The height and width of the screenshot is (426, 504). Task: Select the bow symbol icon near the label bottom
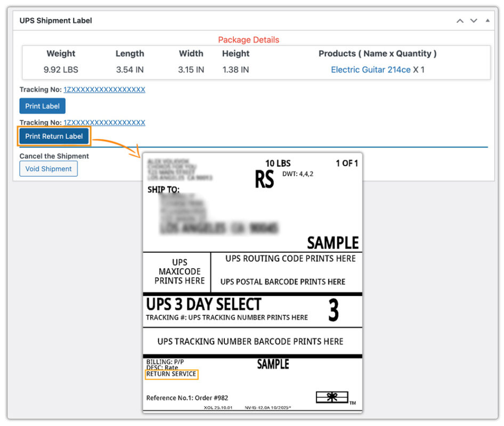pyautogui.click(x=331, y=396)
